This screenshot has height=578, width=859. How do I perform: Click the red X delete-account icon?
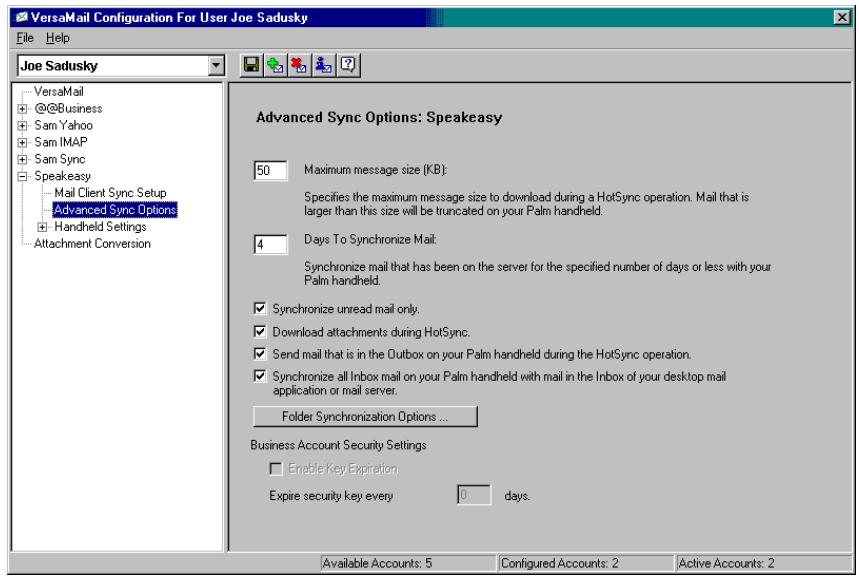pos(299,65)
